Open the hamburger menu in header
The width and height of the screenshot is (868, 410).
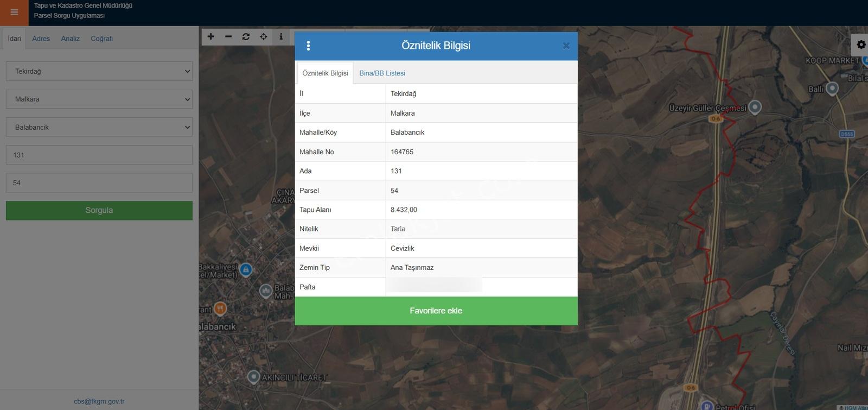pos(14,12)
